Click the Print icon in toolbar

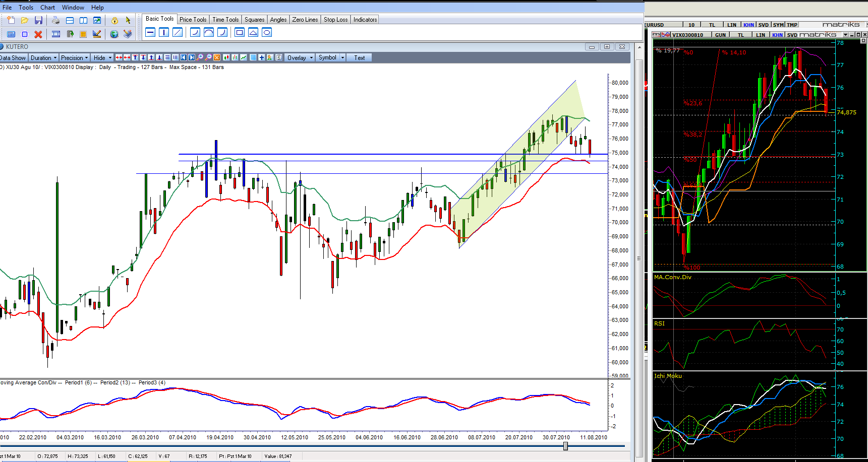pos(55,20)
